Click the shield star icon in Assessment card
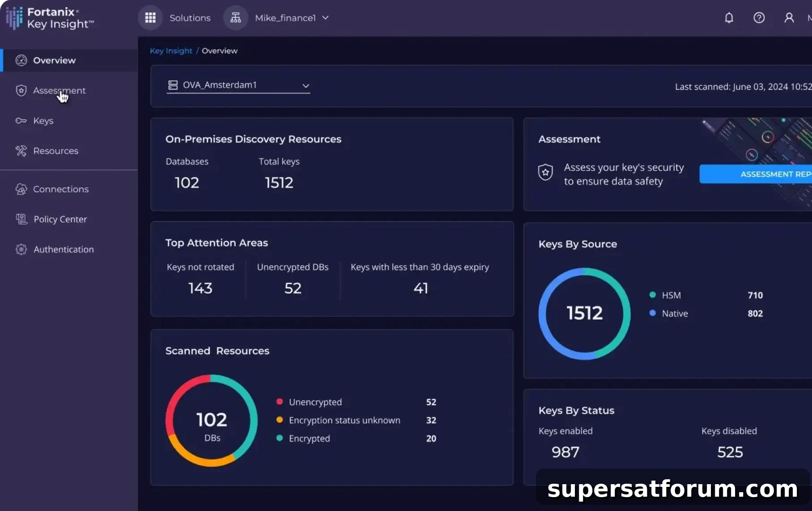 pos(545,172)
